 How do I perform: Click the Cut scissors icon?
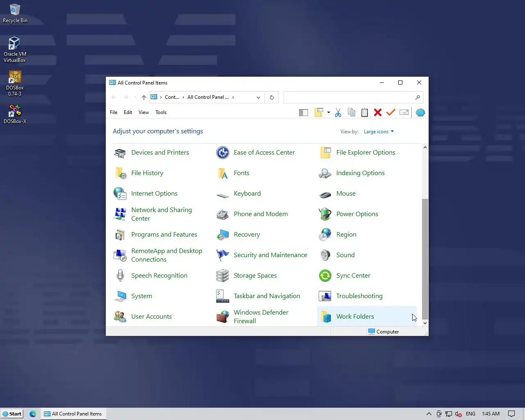(338, 112)
